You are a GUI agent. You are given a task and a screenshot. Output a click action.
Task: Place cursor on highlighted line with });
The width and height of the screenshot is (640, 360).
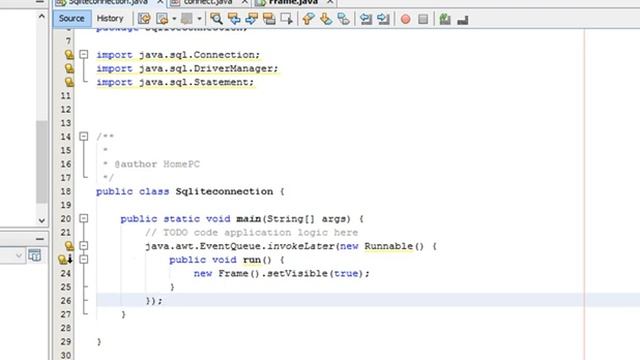(368, 300)
